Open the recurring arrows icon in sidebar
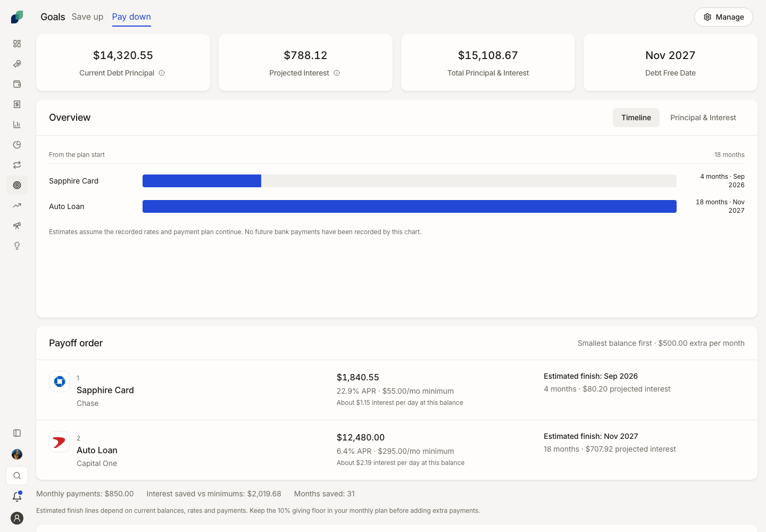Viewport: 766px width, 532px height. click(x=17, y=165)
